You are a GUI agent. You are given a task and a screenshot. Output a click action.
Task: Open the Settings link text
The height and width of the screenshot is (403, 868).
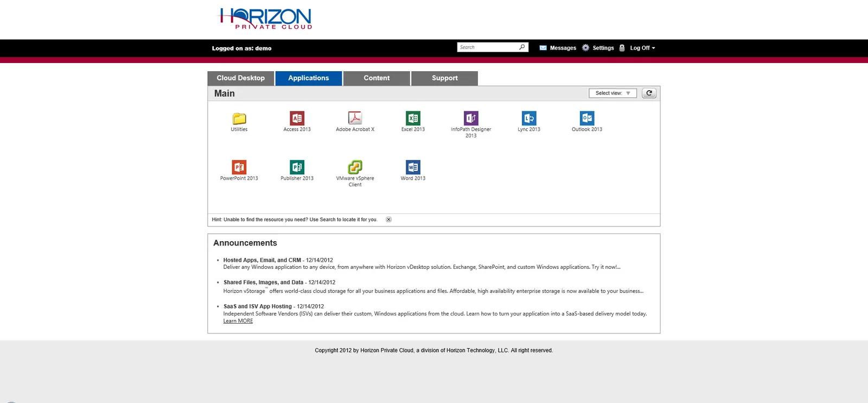pos(603,48)
